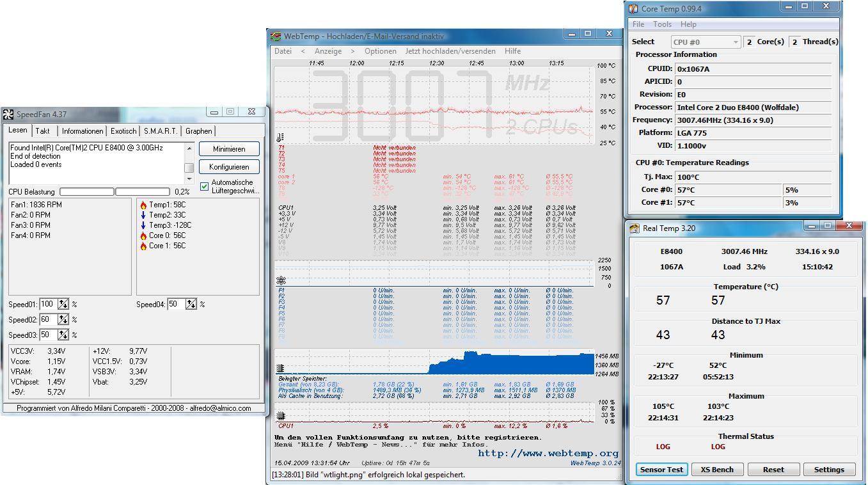Click the Load 3.2% text in Real Temp

point(744,267)
